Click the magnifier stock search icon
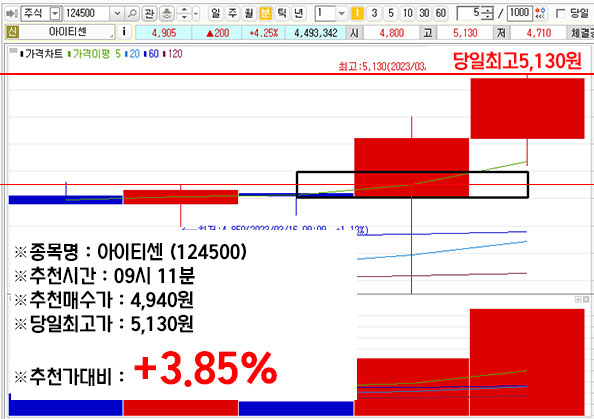This screenshot has height=419, width=594. (x=131, y=14)
